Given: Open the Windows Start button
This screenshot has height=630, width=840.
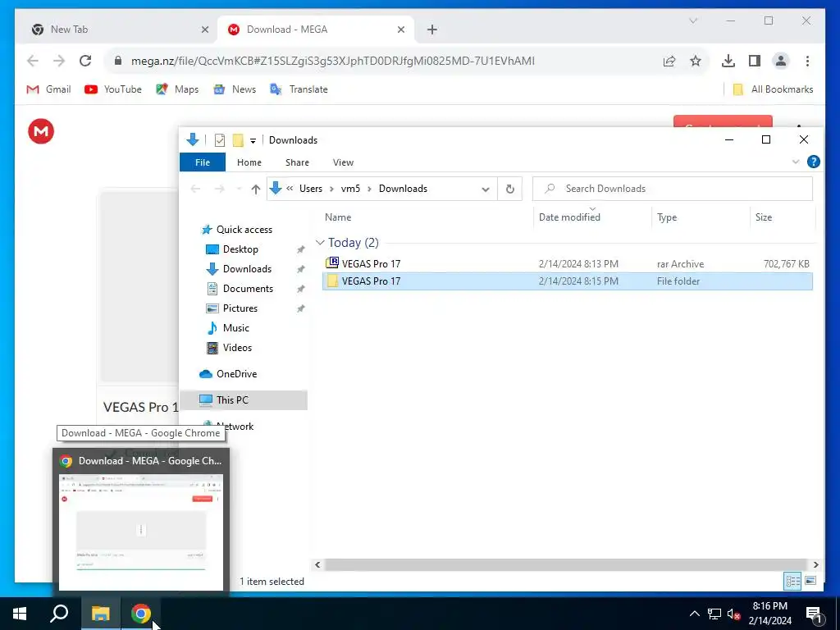Looking at the screenshot, I should pyautogui.click(x=20, y=614).
